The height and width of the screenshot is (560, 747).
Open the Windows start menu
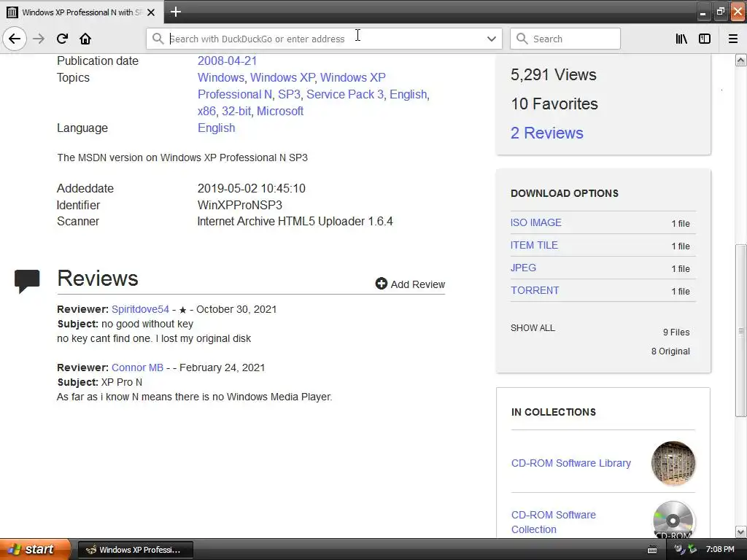pyautogui.click(x=35, y=549)
